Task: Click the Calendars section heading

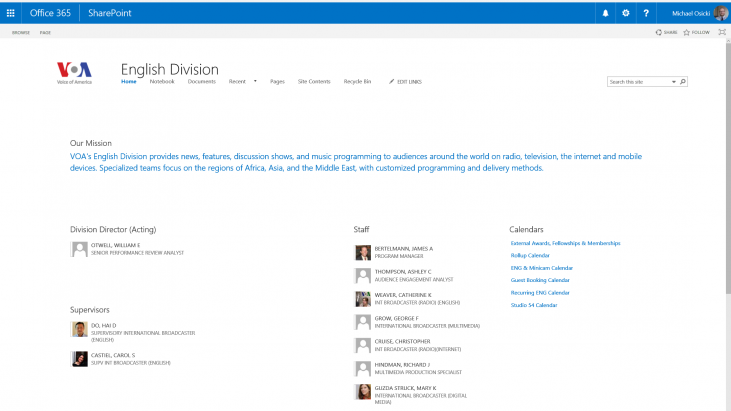Action: pyautogui.click(x=526, y=229)
